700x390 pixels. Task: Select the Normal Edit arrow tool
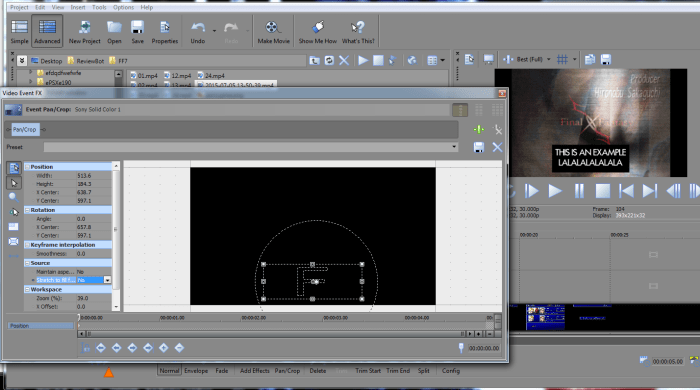[x=14, y=183]
